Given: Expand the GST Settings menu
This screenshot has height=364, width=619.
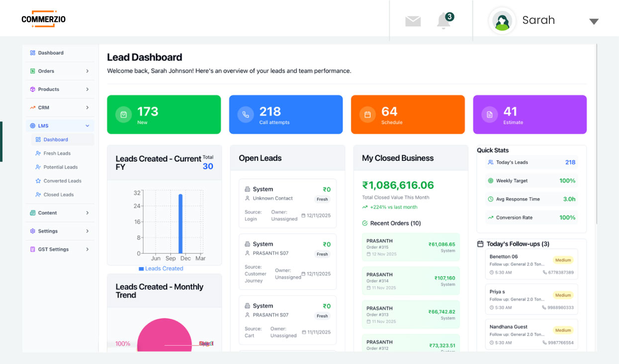Looking at the screenshot, I should point(60,249).
